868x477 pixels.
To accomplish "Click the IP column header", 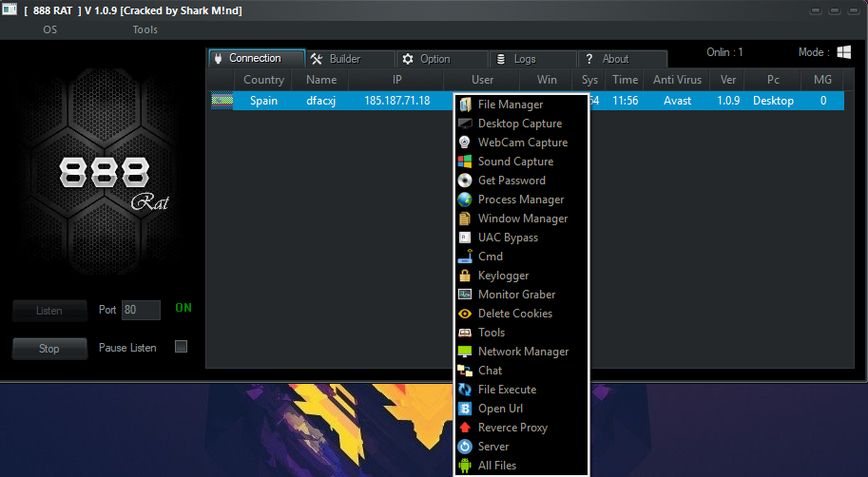I will 396,80.
